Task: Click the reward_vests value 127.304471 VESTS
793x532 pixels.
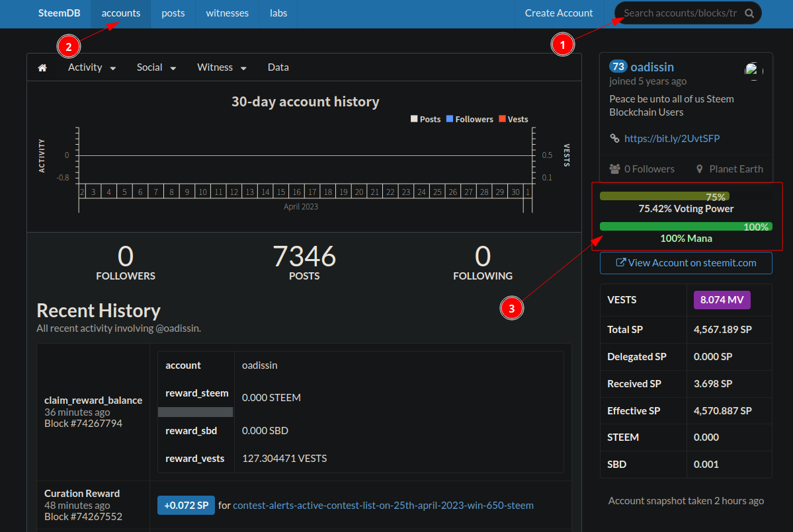Action: pyautogui.click(x=284, y=458)
